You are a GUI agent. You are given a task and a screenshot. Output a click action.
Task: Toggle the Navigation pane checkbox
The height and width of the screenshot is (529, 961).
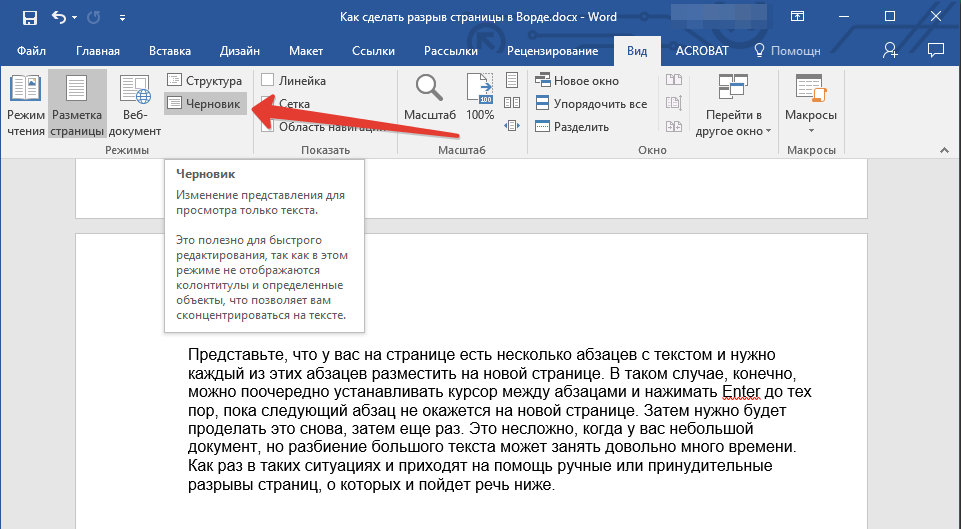tap(267, 126)
